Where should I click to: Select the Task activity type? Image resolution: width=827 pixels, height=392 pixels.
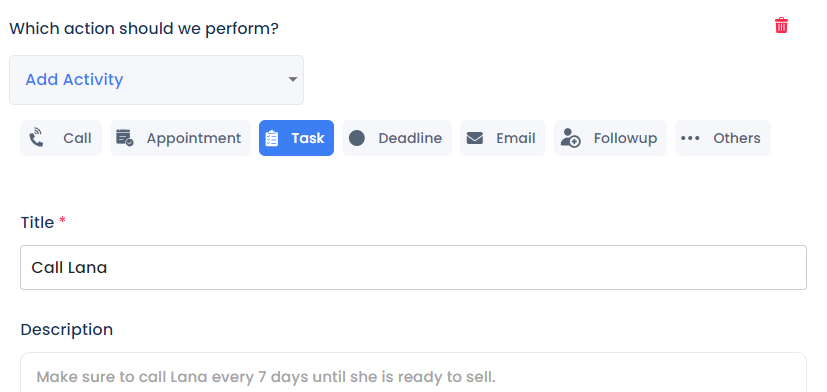click(296, 138)
